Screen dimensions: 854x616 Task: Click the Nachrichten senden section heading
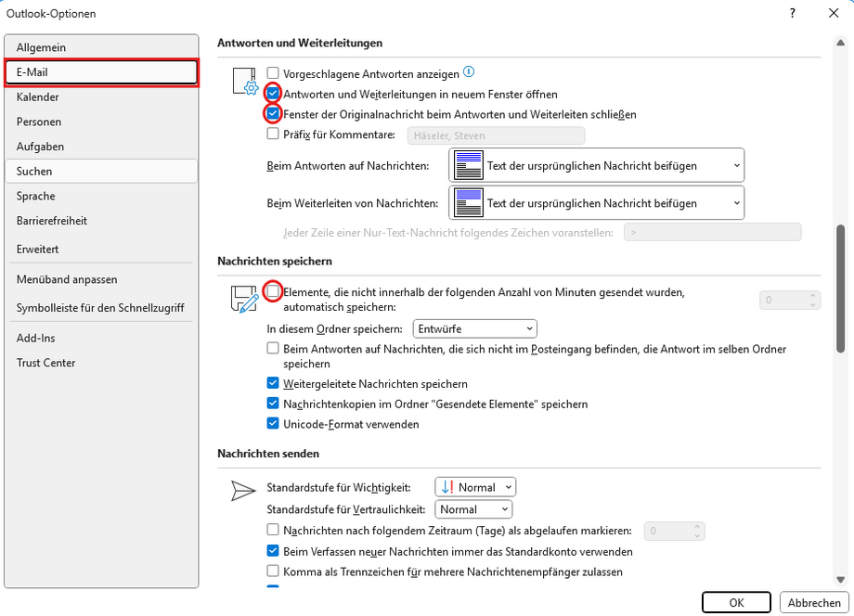[268, 454]
